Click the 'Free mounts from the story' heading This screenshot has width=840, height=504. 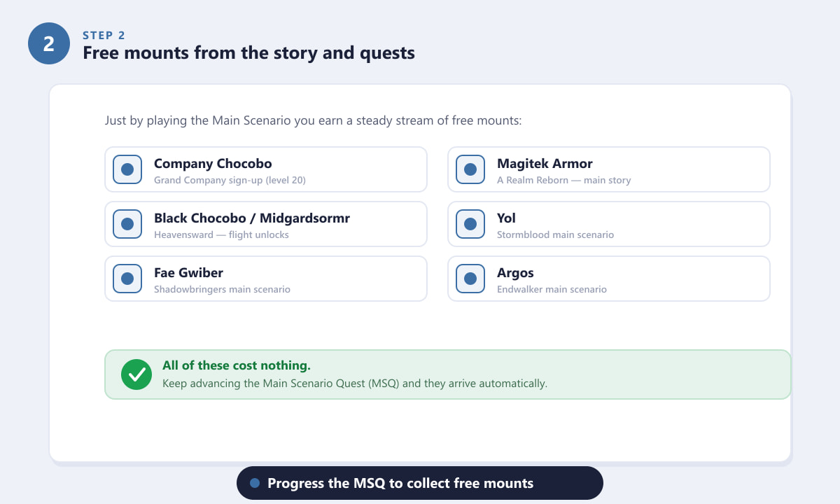(248, 52)
